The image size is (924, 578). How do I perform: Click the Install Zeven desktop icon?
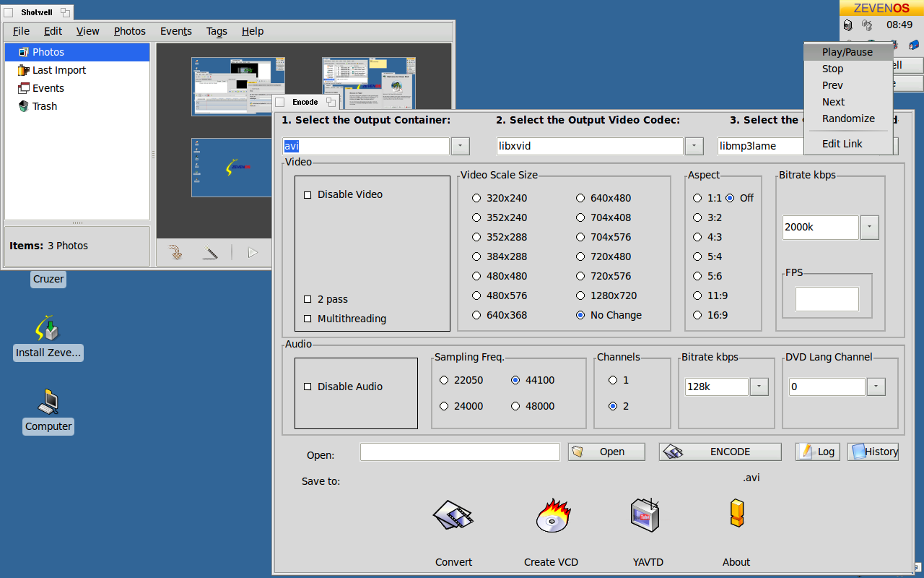click(x=48, y=329)
